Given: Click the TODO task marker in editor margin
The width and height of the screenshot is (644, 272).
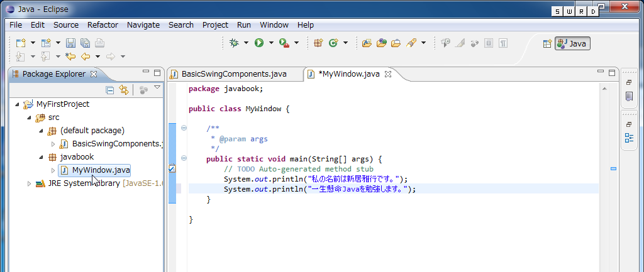Looking at the screenshot, I should pos(172,169).
